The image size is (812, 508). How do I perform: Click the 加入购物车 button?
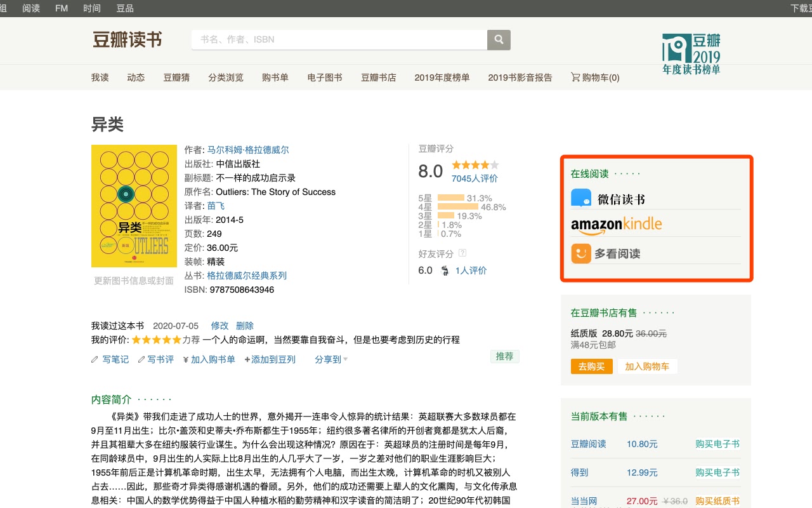point(647,366)
